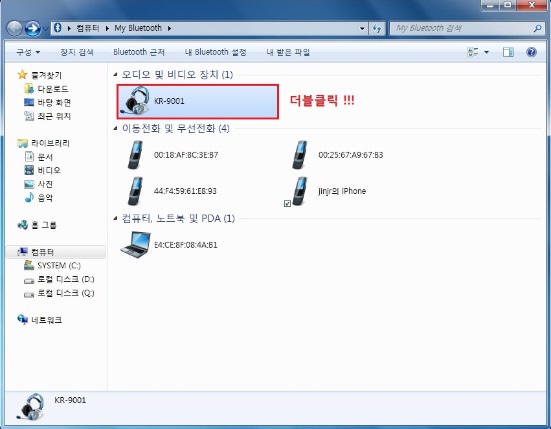Select 컴퓨터 in navigation pane
Image resolution: width=551 pixels, height=429 pixels.
coord(56,252)
